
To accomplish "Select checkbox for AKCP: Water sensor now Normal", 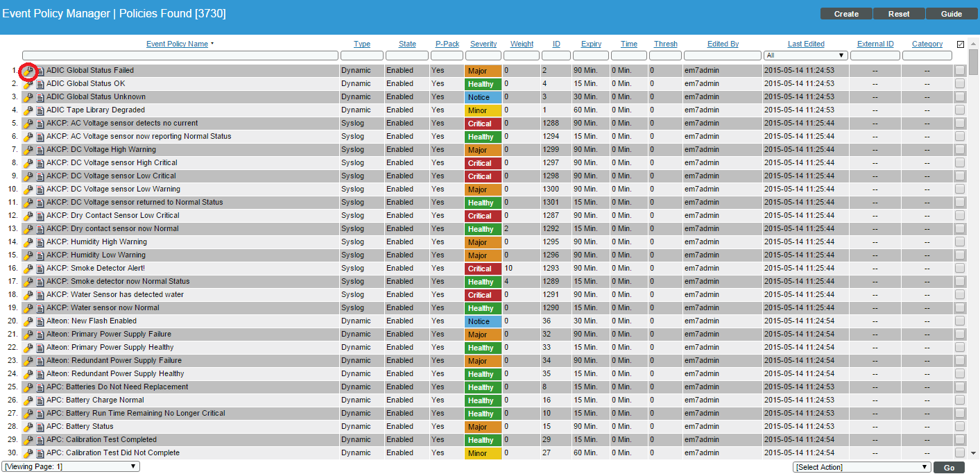I will tap(959, 308).
